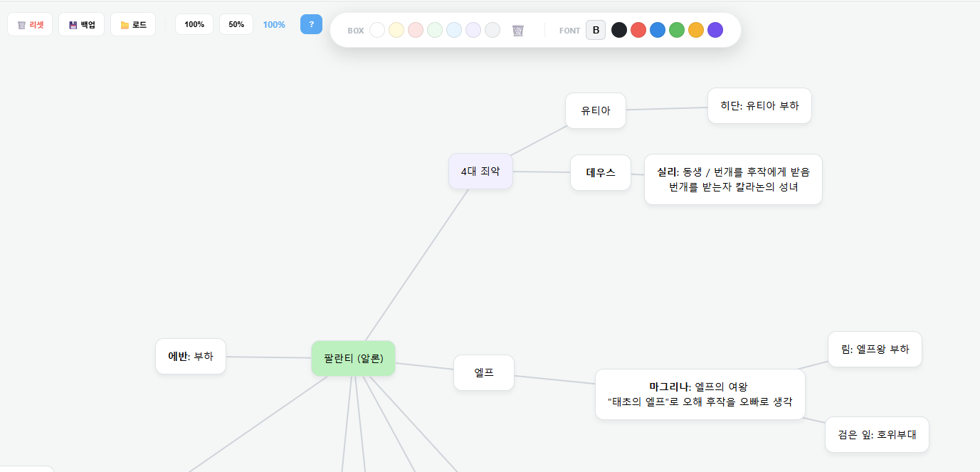980x472 pixels.
Task: Select the 4대 죄악 node
Action: pos(480,171)
